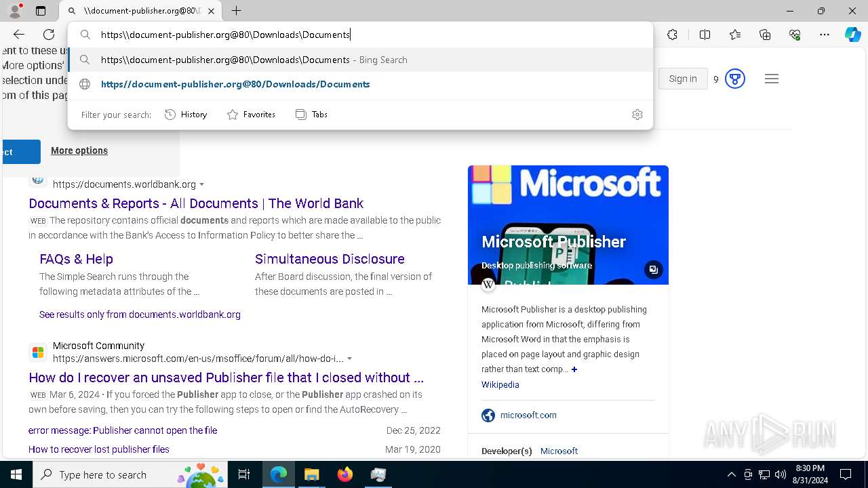Toggle split screen view icon
The width and height of the screenshot is (868, 488).
[x=705, y=35]
